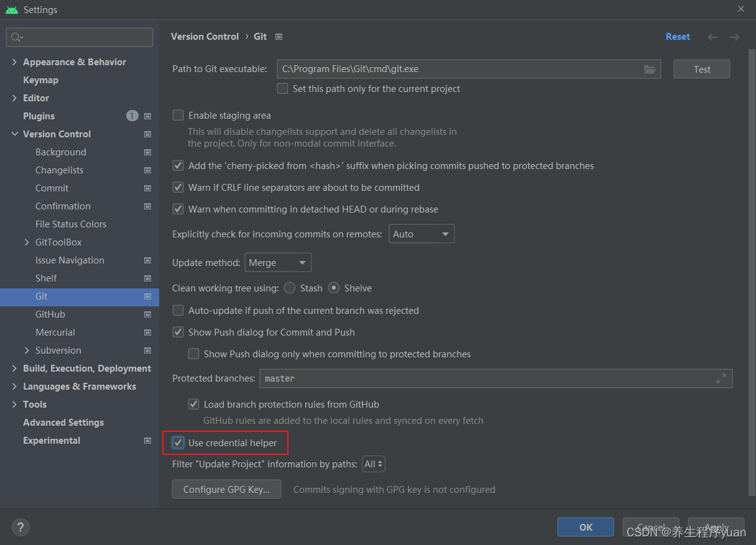
Task: Click the settings search field
Action: coord(80,37)
